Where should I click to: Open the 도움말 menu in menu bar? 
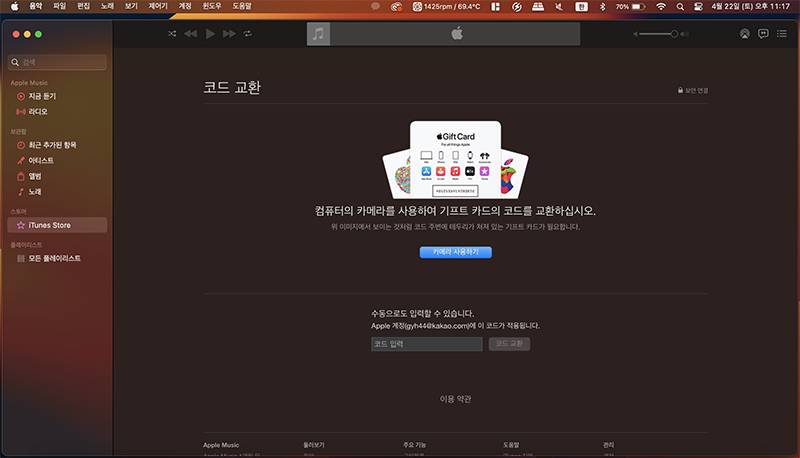(x=242, y=6)
